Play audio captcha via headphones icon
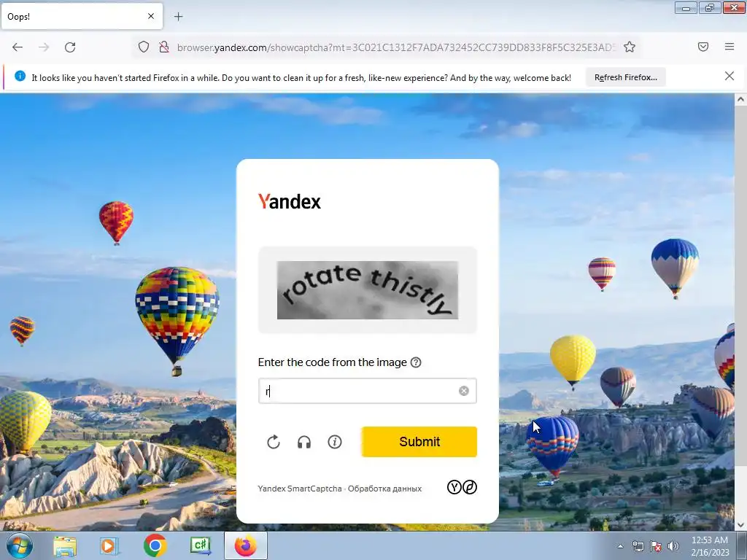This screenshot has height=560, width=747. (304, 443)
